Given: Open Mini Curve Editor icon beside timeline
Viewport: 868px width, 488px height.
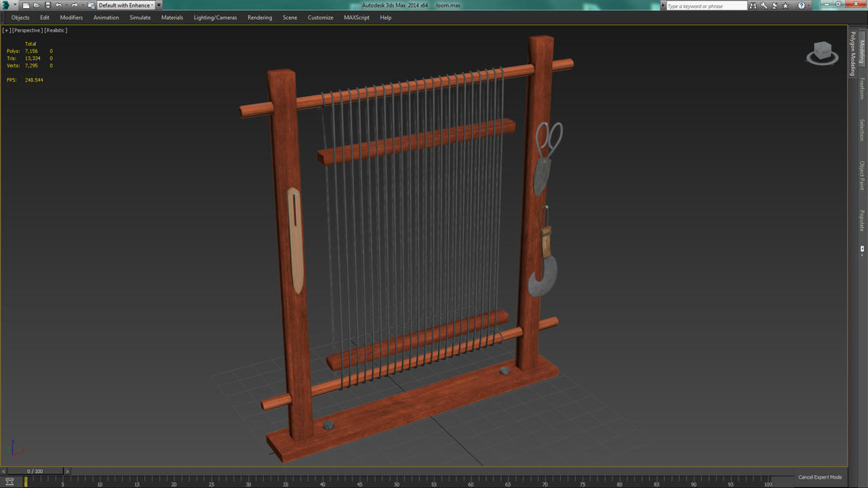Looking at the screenshot, I should (x=9, y=482).
